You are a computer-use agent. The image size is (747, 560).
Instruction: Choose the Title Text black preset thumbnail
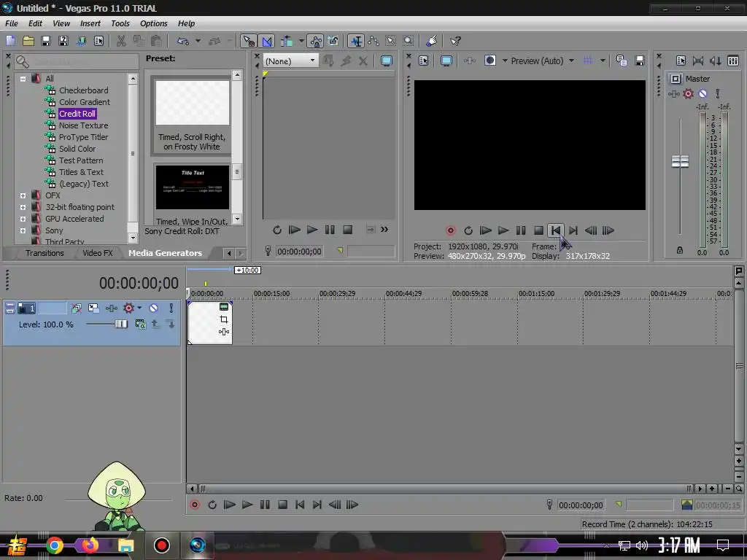193,187
